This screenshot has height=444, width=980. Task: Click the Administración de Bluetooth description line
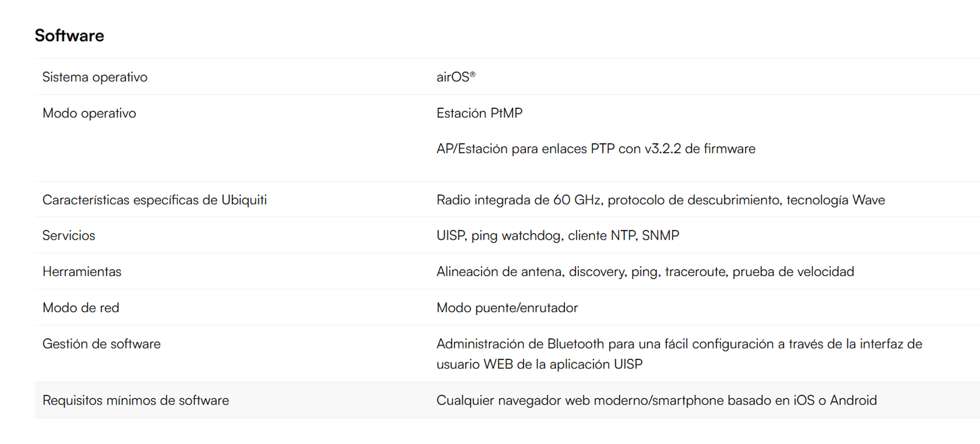click(679, 344)
